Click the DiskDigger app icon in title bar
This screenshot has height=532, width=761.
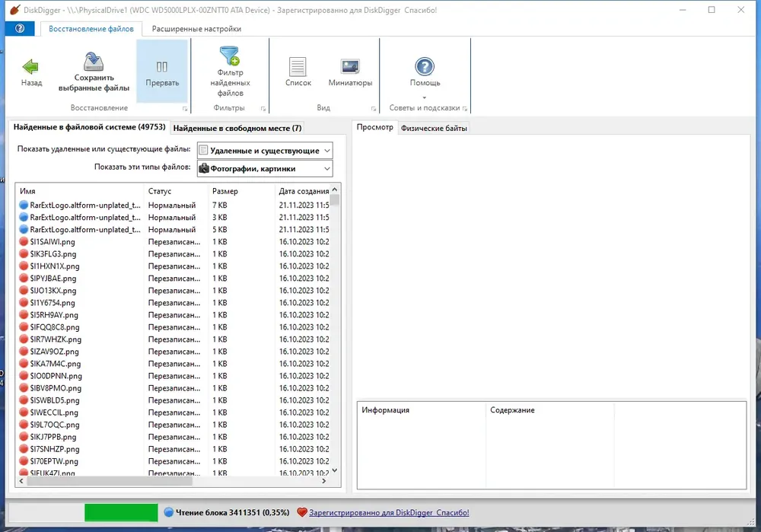[15, 10]
